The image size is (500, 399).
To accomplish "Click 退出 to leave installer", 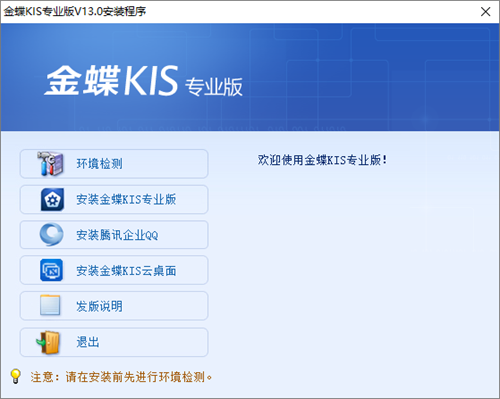I will 114,342.
